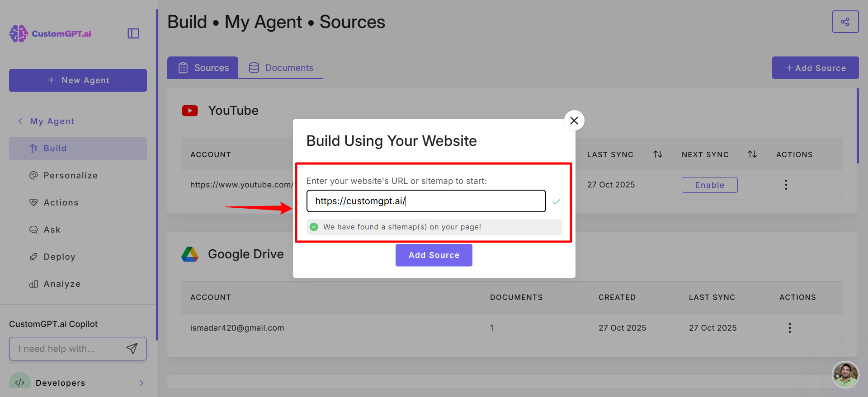This screenshot has height=397, width=868.
Task: Open actions menu for the YouTube account row
Action: click(x=786, y=185)
